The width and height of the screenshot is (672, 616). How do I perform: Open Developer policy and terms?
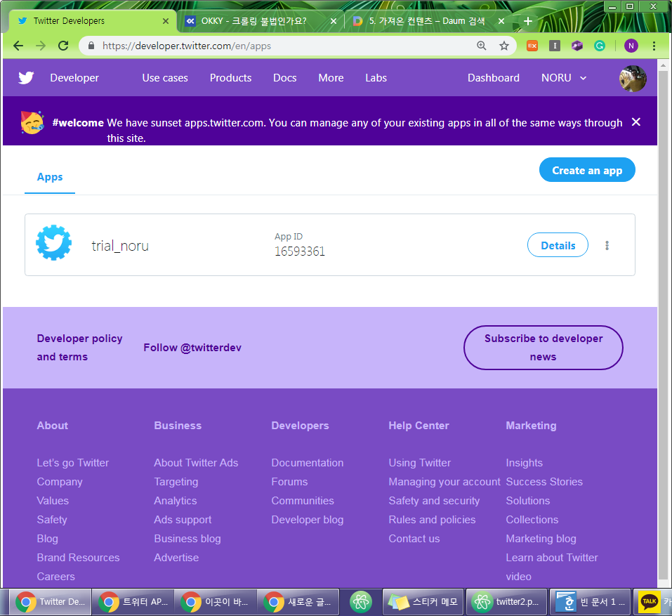[x=80, y=348]
